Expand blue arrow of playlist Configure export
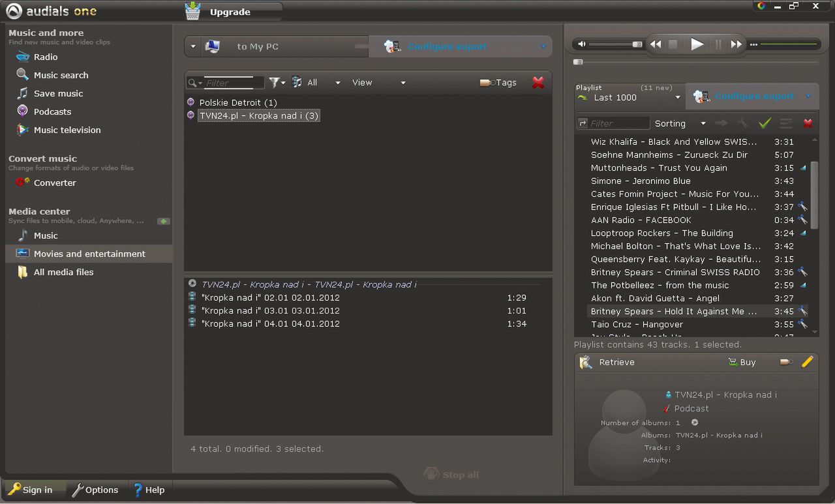 pyautogui.click(x=808, y=96)
